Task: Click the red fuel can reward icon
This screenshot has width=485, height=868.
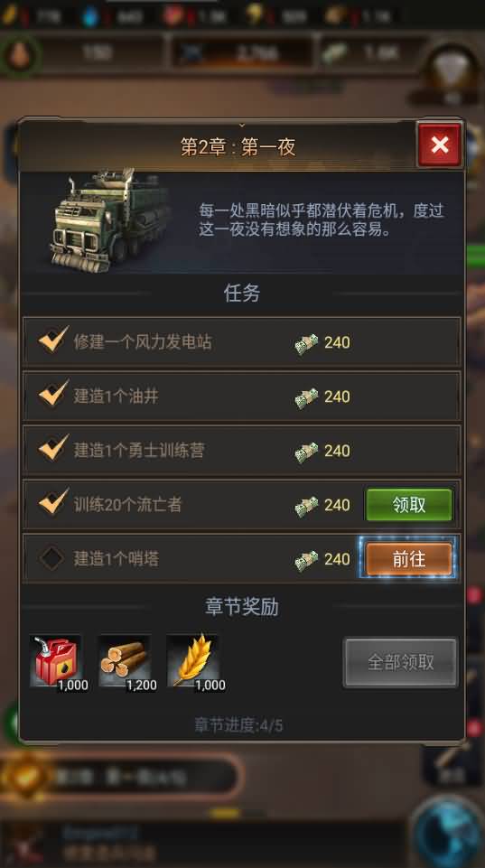Action: 55,662
